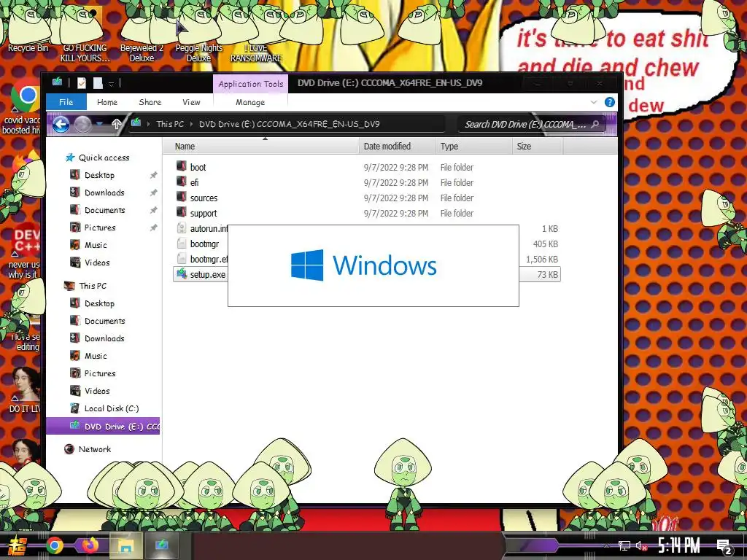Select the setup.exe file
Viewport: 747px width, 560px height.
(207, 275)
